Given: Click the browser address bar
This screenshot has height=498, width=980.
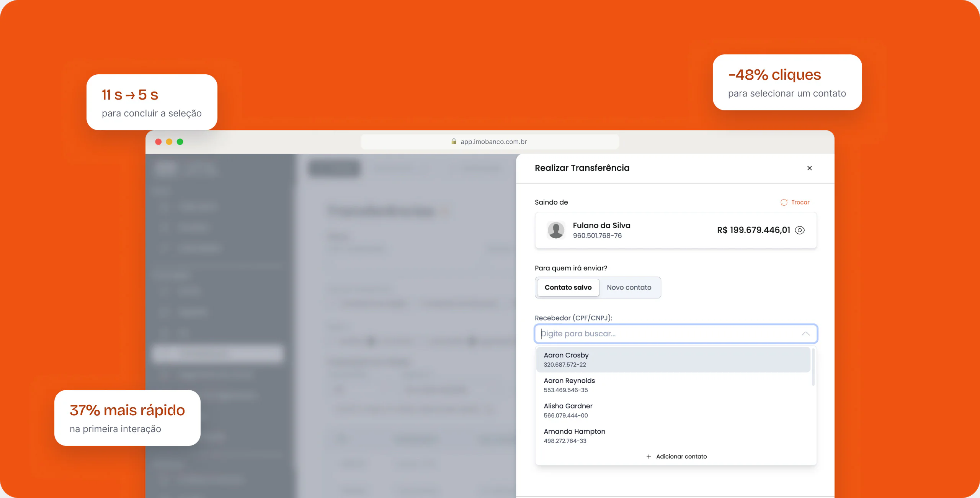Looking at the screenshot, I should (x=490, y=142).
